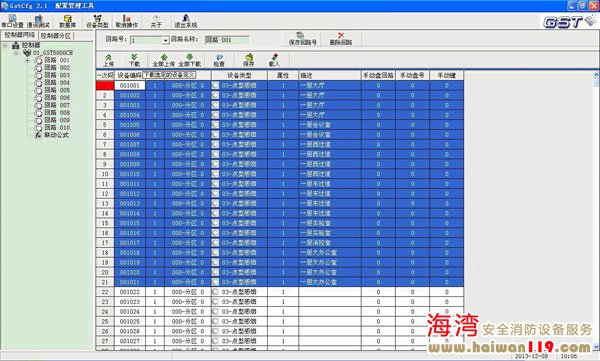The width and height of the screenshot is (600, 361).
Task: Select the red first row header cell
Action: pos(105,85)
